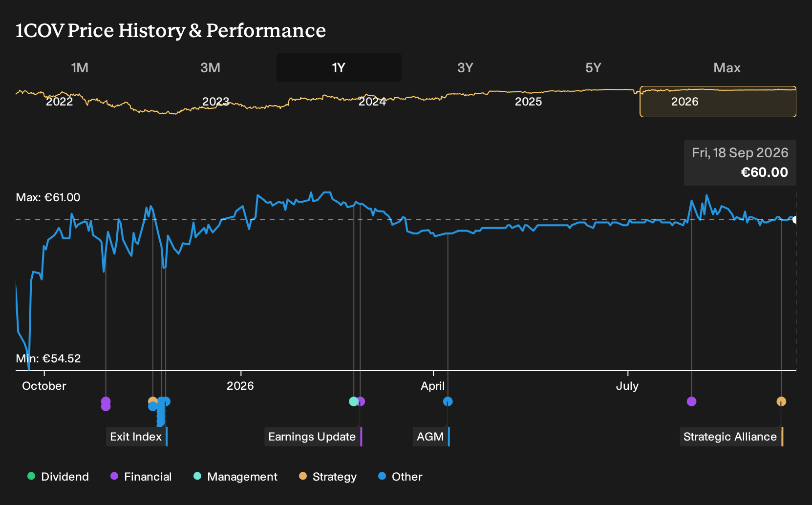The image size is (812, 505).
Task: Click the purple Financial marker after July
Action: pyautogui.click(x=691, y=401)
